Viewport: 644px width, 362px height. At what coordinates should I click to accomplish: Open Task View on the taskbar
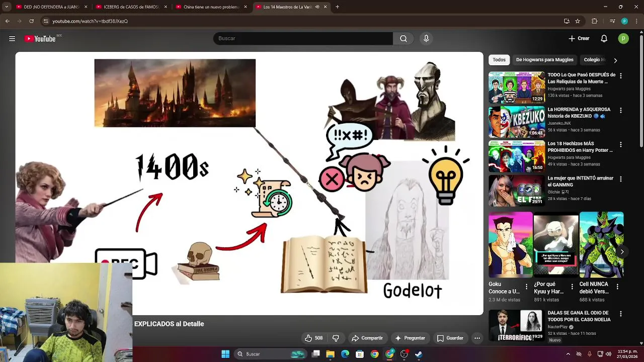(x=316, y=354)
